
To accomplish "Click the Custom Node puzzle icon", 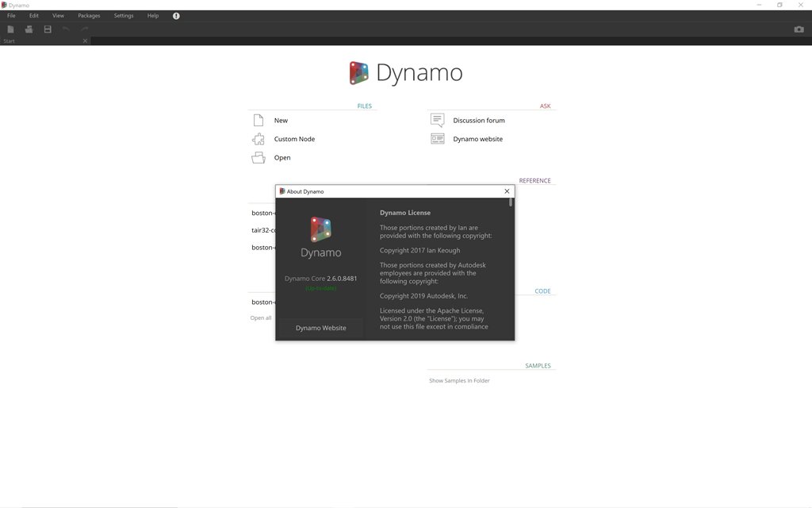I will coord(259,139).
